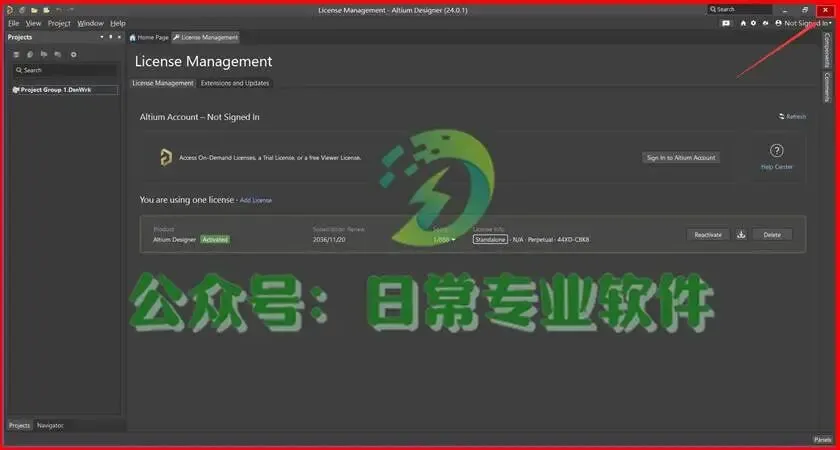Screen dimensions: 840x450
Task: Click the Add License link
Action: tap(256, 200)
